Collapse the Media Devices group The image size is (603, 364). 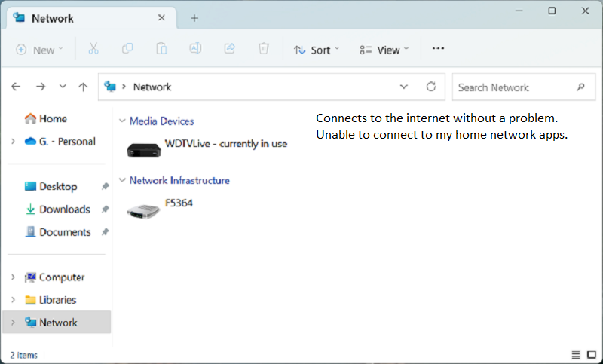click(x=122, y=121)
